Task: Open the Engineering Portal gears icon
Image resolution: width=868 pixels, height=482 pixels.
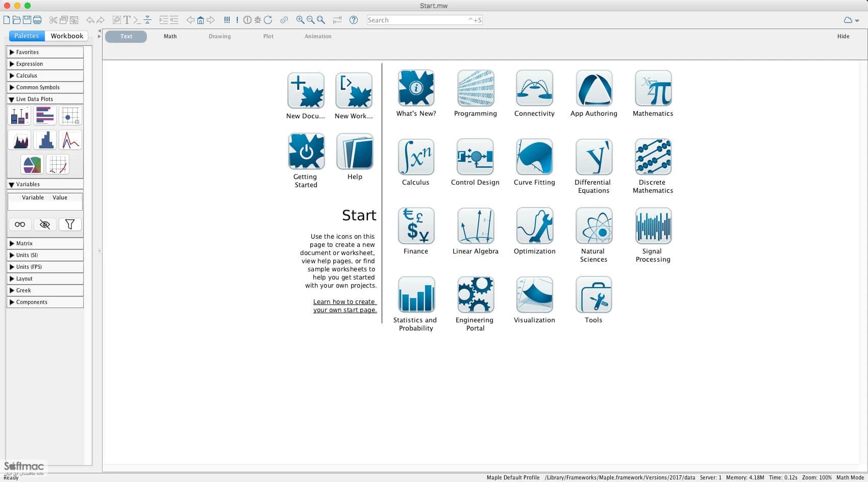Action: pyautogui.click(x=475, y=295)
